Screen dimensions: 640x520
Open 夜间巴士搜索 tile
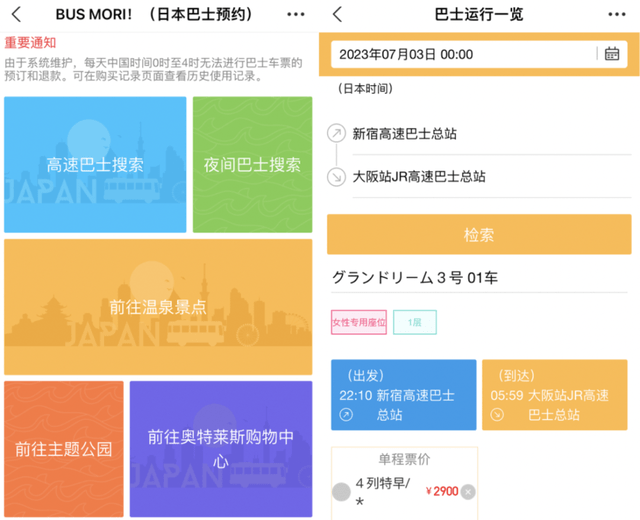coord(253,164)
